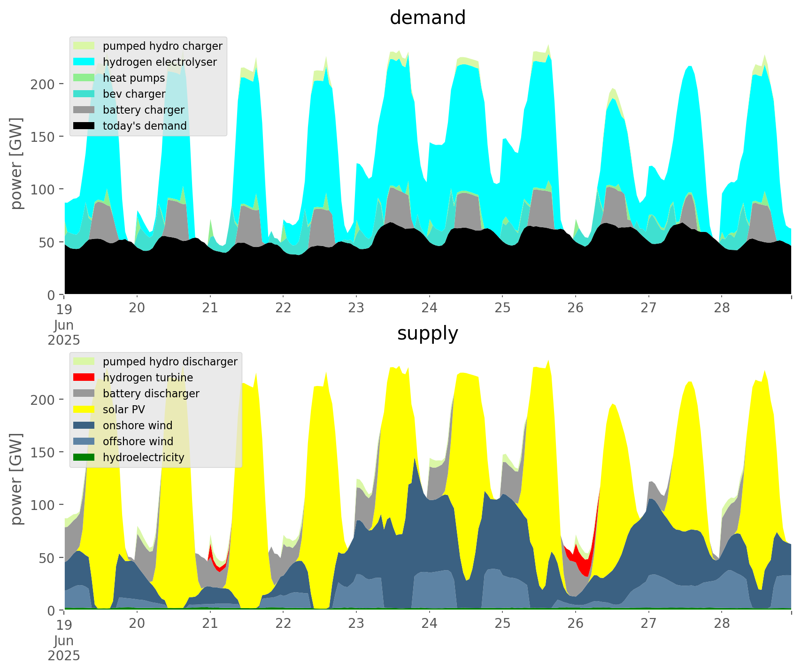This screenshot has width=801, height=672.
Task: Select the battery charger gray legend swatch
Action: coord(85,110)
